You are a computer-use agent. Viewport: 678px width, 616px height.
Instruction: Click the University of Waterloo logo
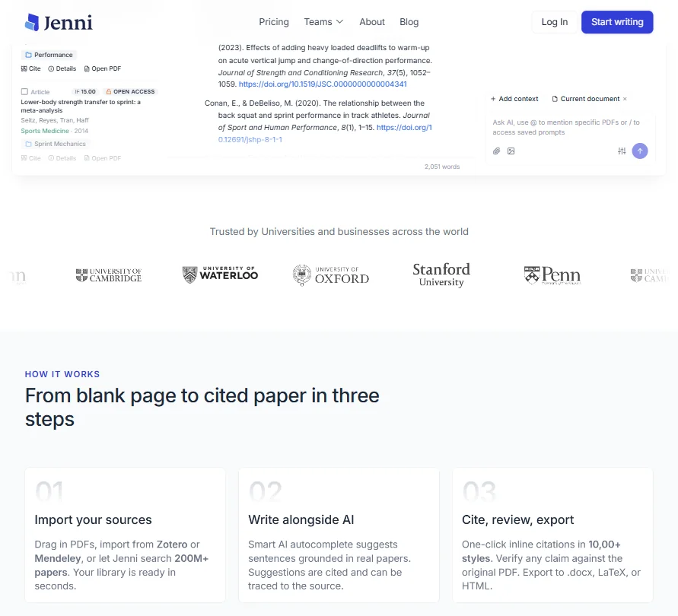[x=220, y=275]
